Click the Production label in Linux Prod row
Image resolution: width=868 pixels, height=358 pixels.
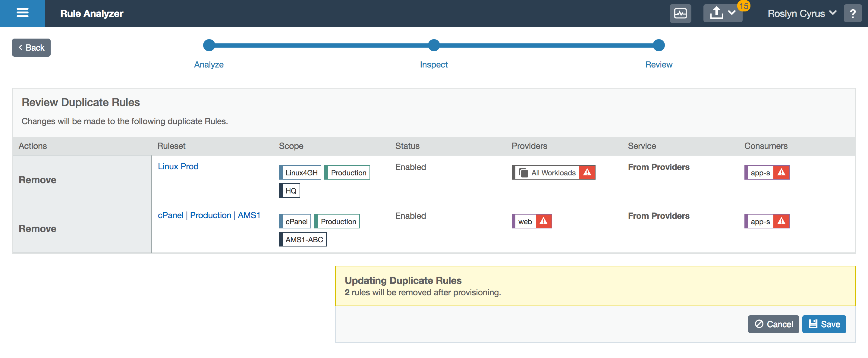347,172
